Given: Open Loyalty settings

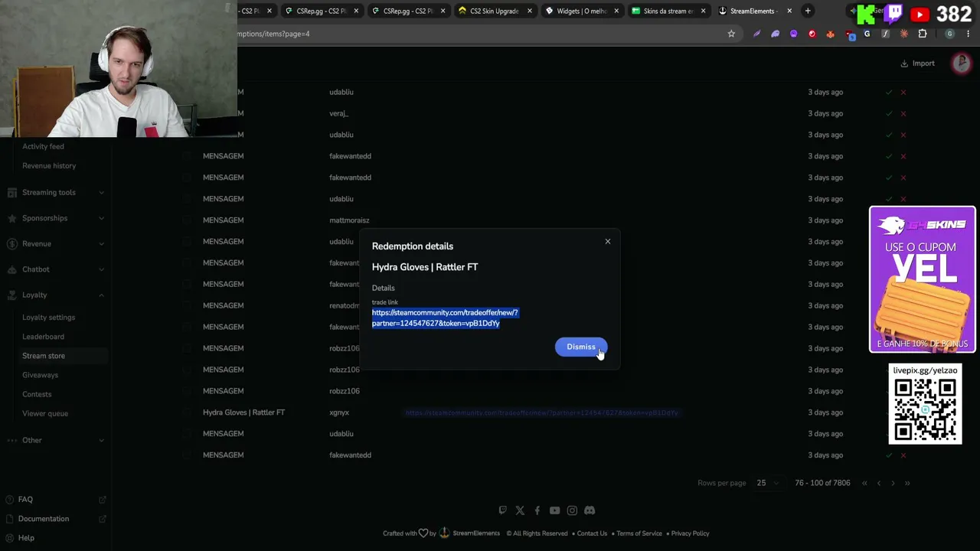Looking at the screenshot, I should click(48, 317).
